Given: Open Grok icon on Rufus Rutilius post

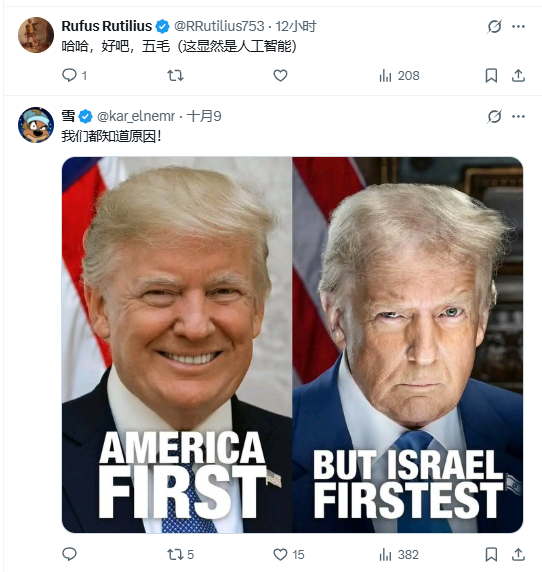Looking at the screenshot, I should click(x=494, y=26).
